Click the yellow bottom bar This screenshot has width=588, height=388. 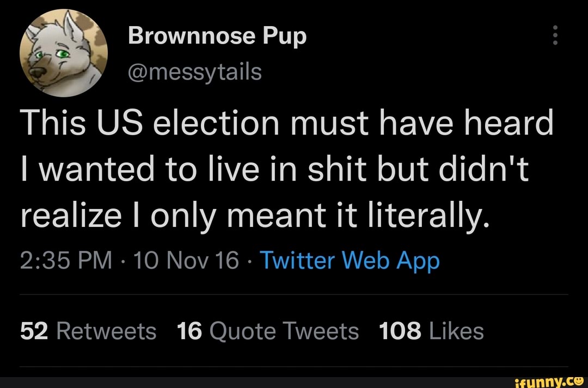[294, 381]
